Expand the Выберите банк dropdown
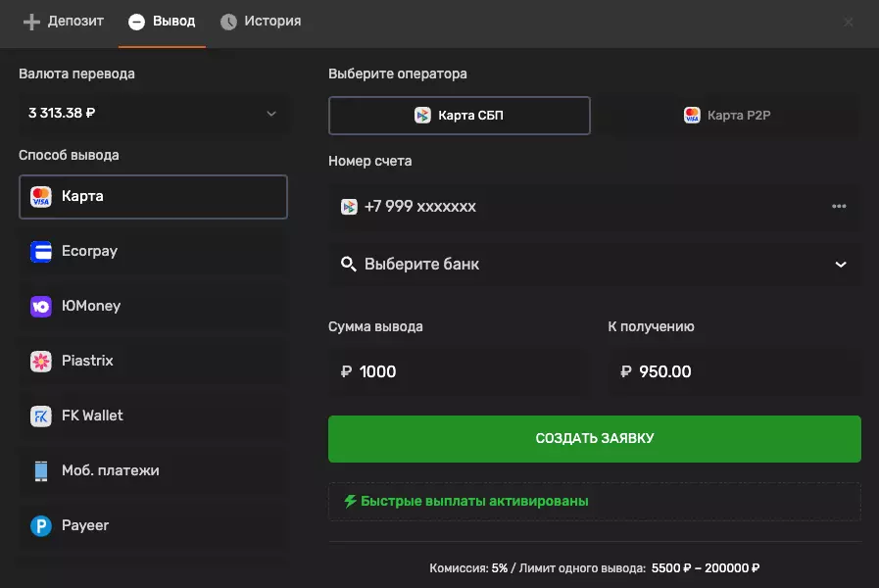Screen dimensions: 879x588 coord(594,264)
